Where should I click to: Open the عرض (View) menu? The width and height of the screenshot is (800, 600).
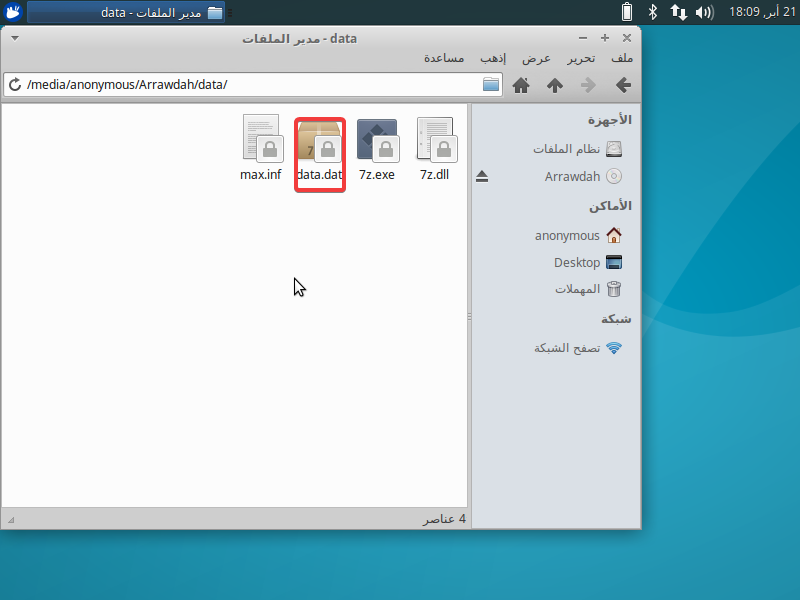pyautogui.click(x=536, y=59)
